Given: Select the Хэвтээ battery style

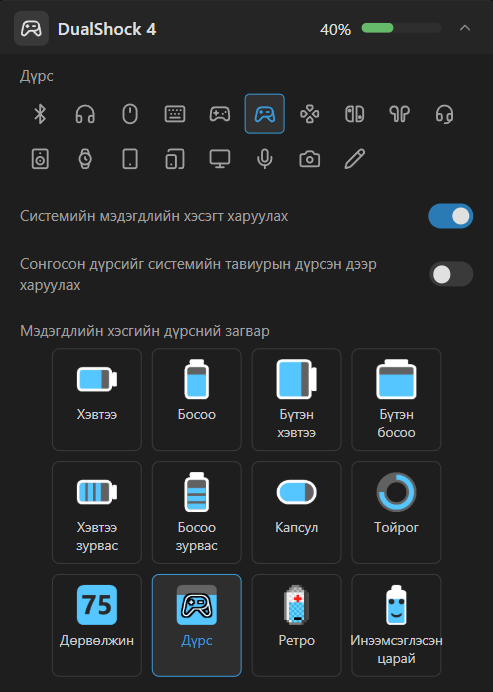Looking at the screenshot, I should pos(97,399).
